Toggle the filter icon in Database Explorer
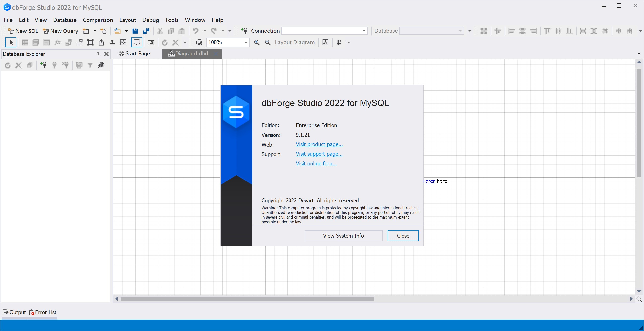The image size is (644, 331). 90,65
